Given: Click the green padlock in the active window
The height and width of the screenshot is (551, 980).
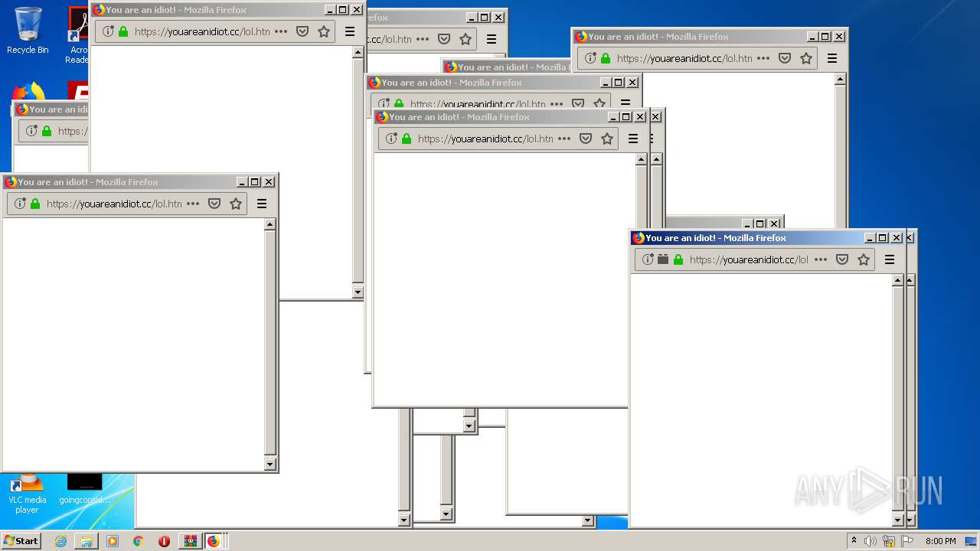Looking at the screenshot, I should 678,259.
